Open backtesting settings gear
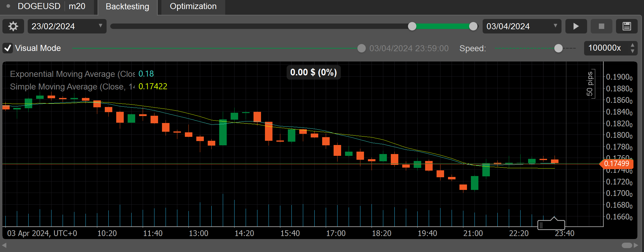Viewport: 644px width, 252px height. point(13,27)
